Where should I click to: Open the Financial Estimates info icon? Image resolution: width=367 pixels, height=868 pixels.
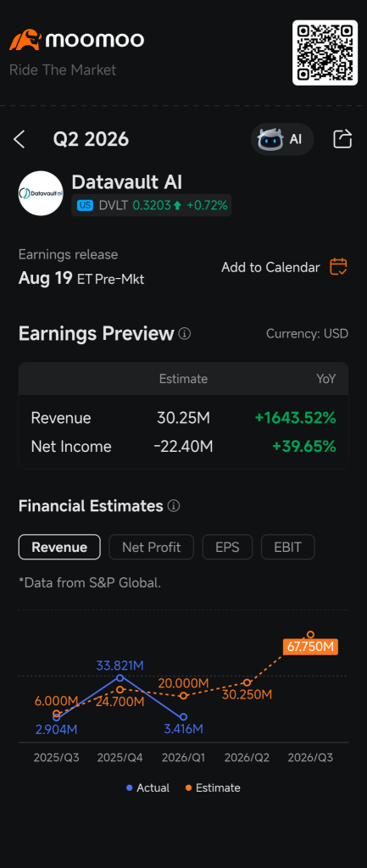[x=173, y=506]
